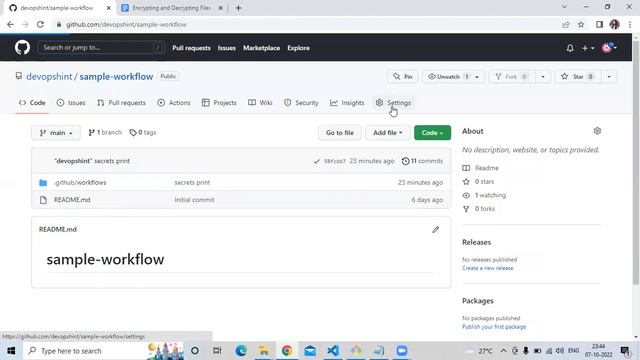Expand the Add file dropdown
This screenshot has width=640, height=360.
tap(387, 133)
